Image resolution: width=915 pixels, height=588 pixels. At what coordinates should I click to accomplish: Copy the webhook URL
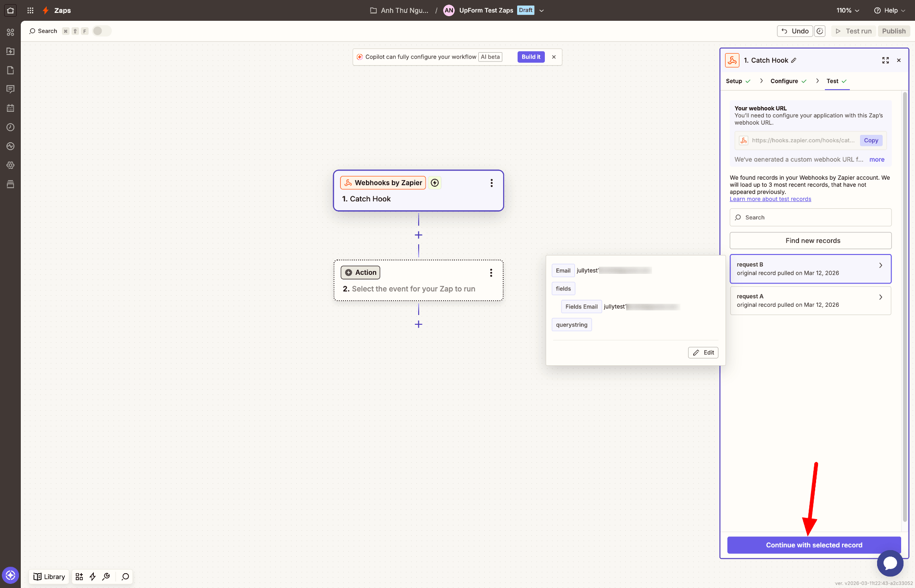tap(871, 140)
